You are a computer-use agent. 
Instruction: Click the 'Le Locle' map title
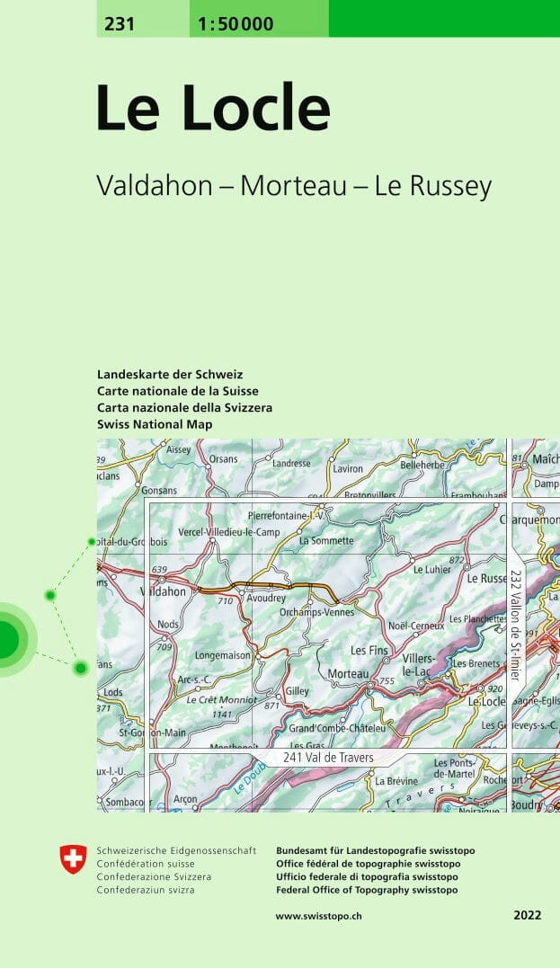click(213, 108)
